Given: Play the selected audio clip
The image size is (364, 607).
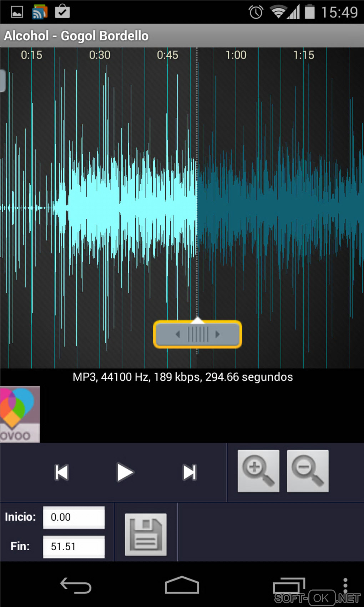Looking at the screenshot, I should [125, 472].
